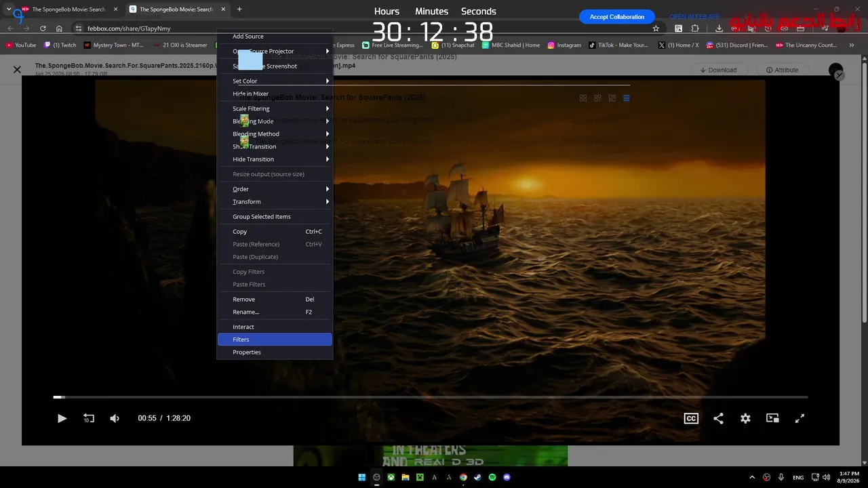
Task: Select Copy in the context menu
Action: click(275, 232)
